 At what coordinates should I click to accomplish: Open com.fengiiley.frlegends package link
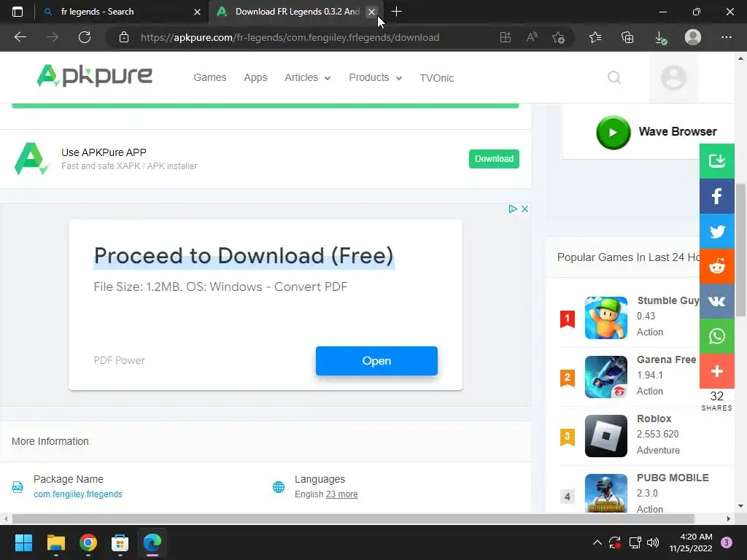pos(78,494)
